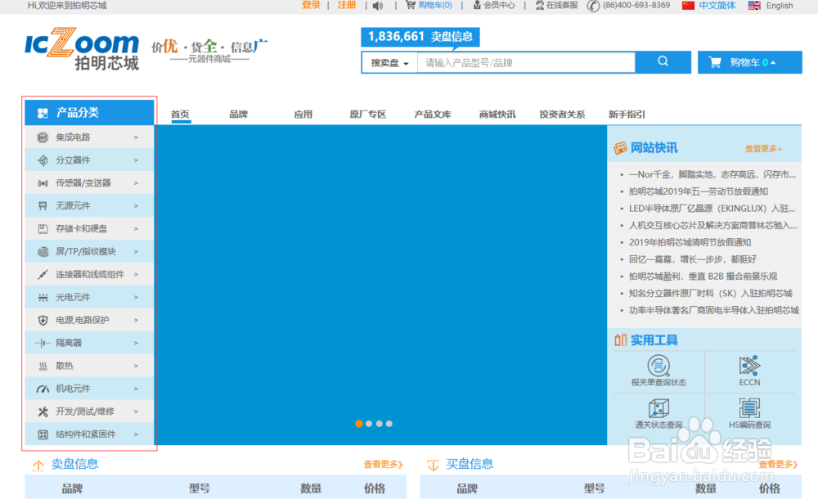
Task: Open the 报关单查询状态 customs query tool
Action: pos(658,368)
